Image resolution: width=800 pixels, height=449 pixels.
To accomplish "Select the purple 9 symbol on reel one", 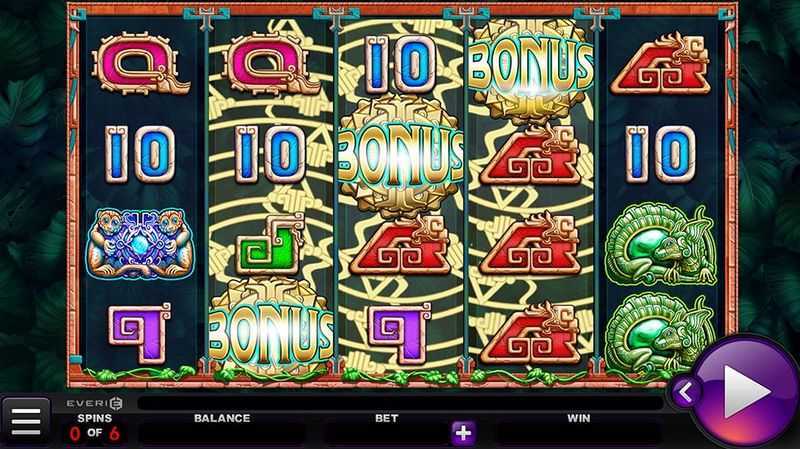I will coord(139,332).
